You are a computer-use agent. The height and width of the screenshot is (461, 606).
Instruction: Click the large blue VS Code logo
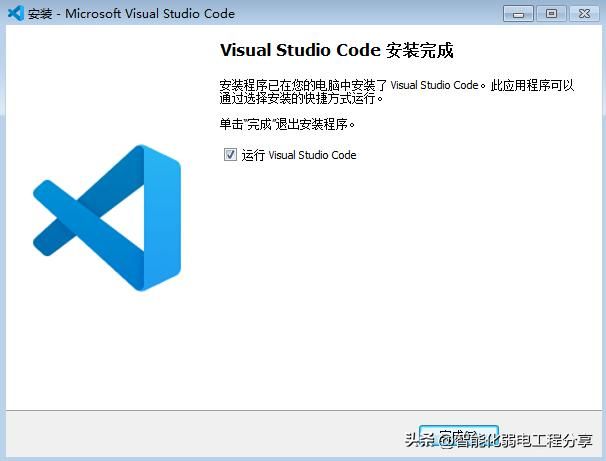(106, 217)
